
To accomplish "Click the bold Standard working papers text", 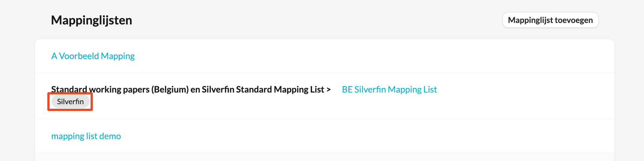I will tap(101, 90).
